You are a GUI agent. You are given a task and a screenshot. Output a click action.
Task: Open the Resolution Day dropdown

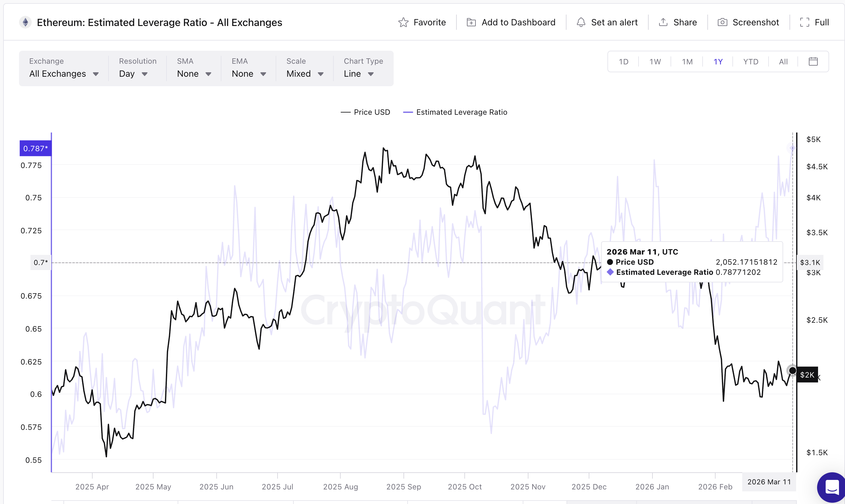(133, 74)
